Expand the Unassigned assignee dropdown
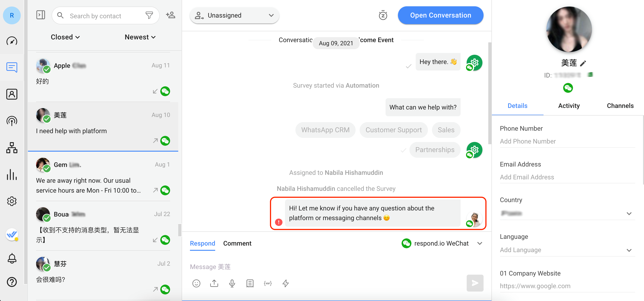The image size is (644, 301). pyautogui.click(x=234, y=16)
